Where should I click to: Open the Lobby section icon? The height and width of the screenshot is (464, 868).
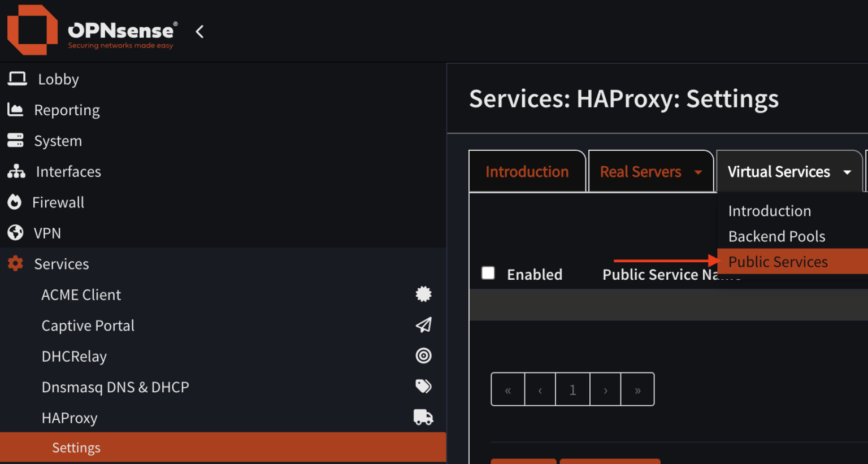coord(16,79)
